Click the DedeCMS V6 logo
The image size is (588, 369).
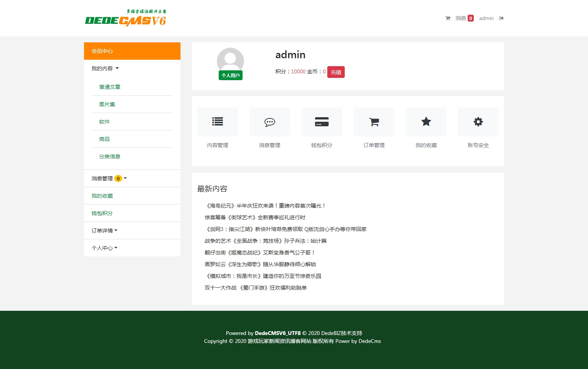click(x=126, y=18)
